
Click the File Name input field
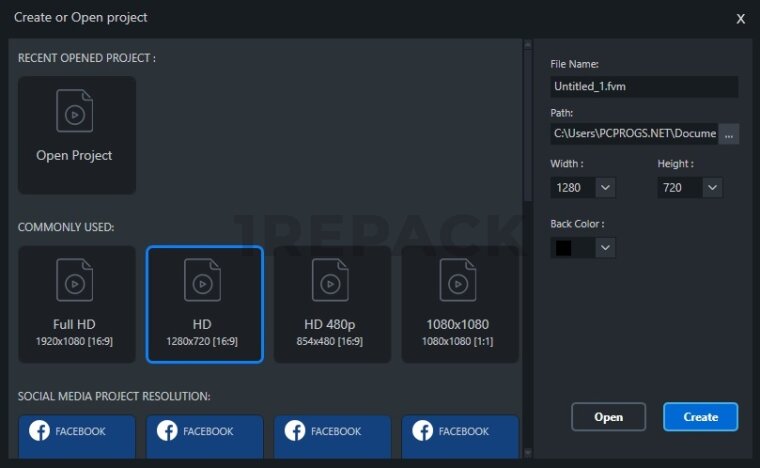643,87
